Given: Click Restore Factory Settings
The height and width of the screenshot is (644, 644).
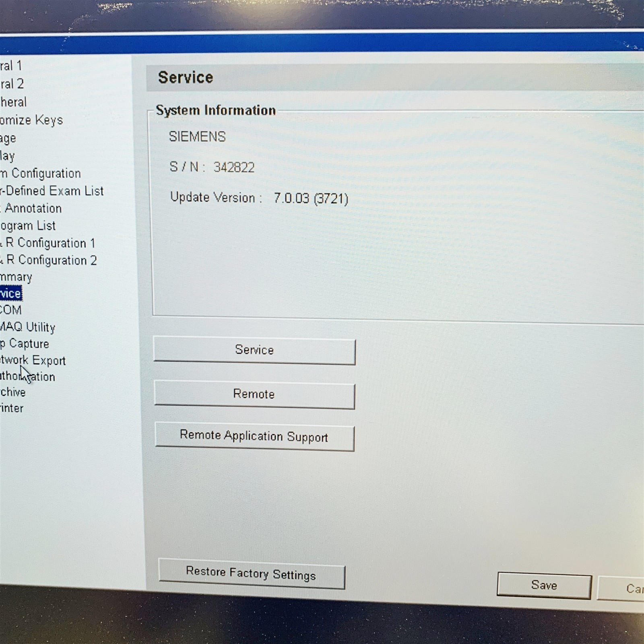Looking at the screenshot, I should click(x=252, y=574).
